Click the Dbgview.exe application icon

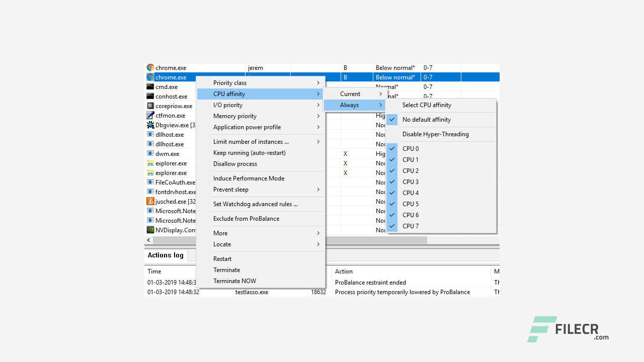point(150,125)
